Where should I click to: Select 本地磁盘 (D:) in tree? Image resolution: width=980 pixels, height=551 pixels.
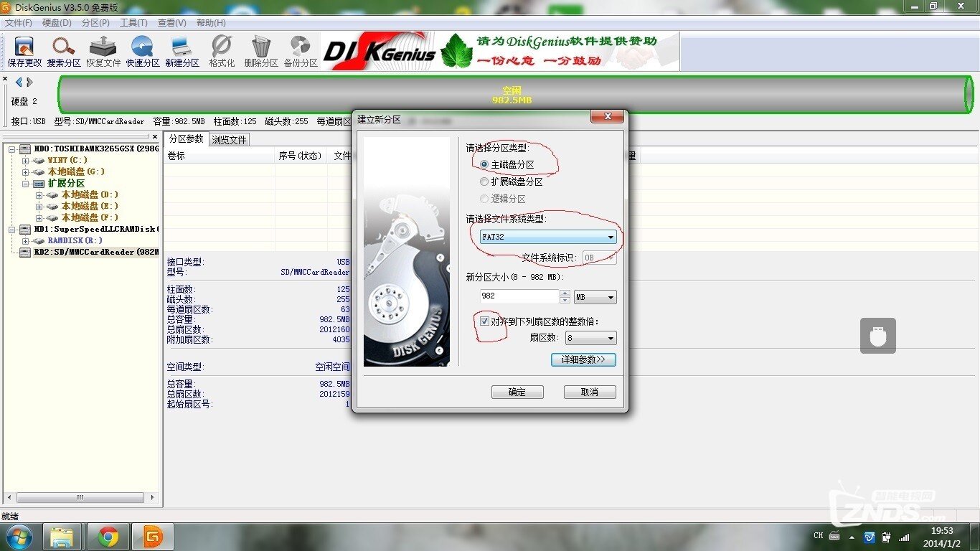90,194
